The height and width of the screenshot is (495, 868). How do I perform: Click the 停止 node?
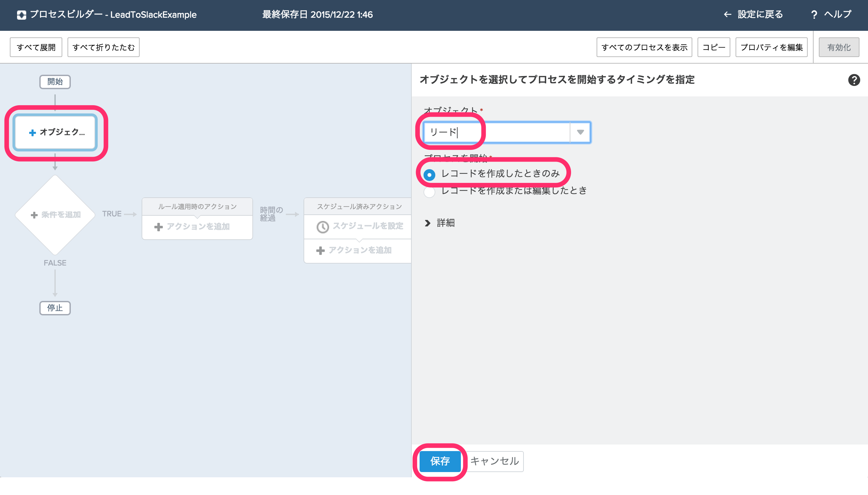click(x=55, y=308)
